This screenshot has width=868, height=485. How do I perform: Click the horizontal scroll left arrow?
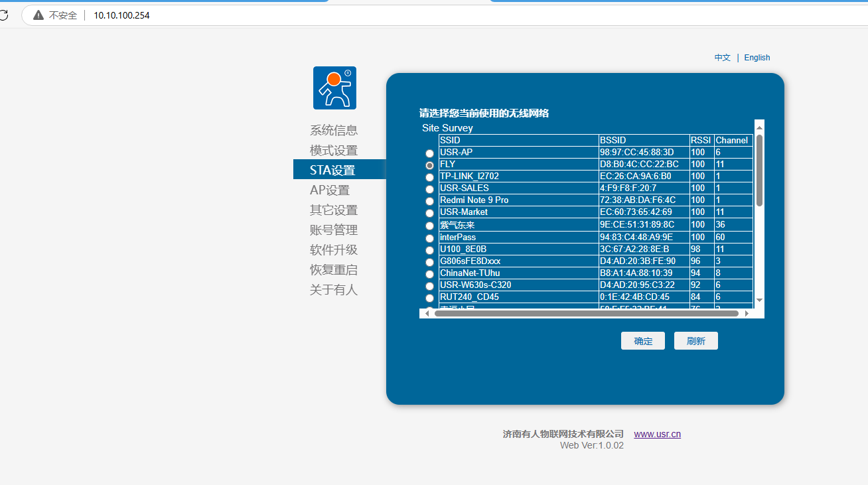click(x=427, y=313)
